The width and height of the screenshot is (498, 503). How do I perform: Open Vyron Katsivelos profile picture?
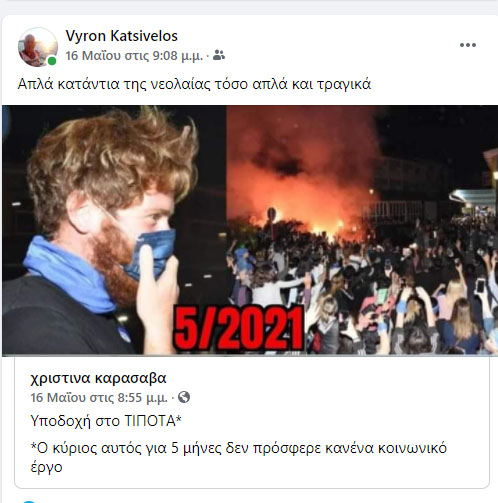tap(38, 47)
